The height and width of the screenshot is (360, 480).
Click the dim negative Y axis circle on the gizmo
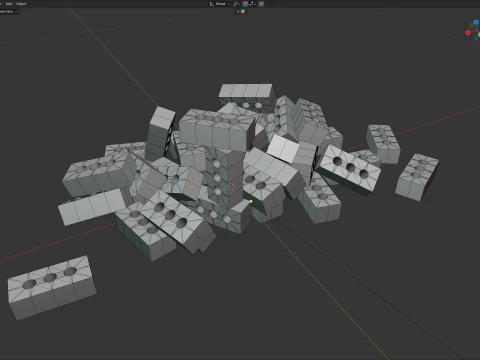tap(471, 25)
